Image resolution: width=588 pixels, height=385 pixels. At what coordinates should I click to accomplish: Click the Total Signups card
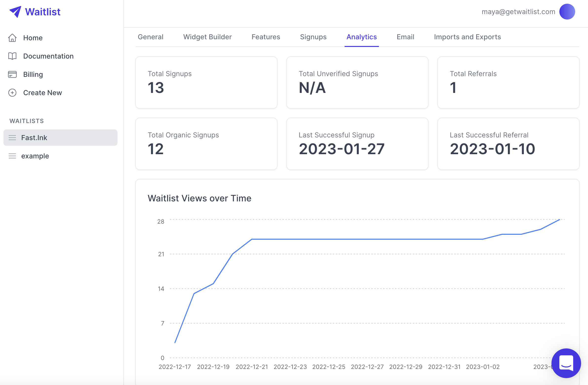[206, 83]
